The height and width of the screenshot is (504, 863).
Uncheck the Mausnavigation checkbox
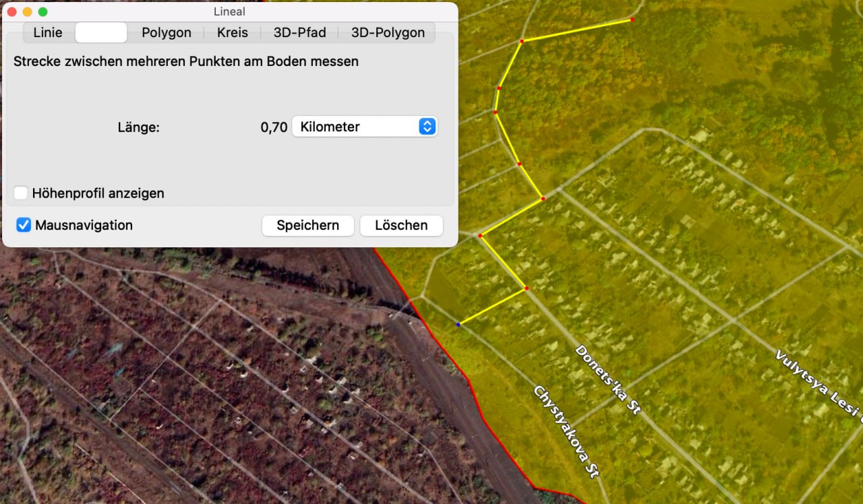(x=24, y=225)
